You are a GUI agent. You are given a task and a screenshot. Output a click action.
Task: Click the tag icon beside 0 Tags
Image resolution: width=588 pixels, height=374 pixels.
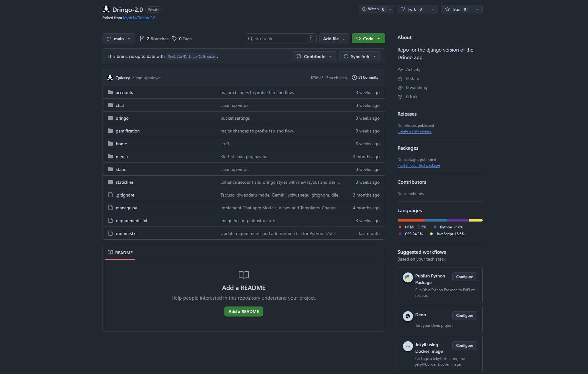coord(174,38)
